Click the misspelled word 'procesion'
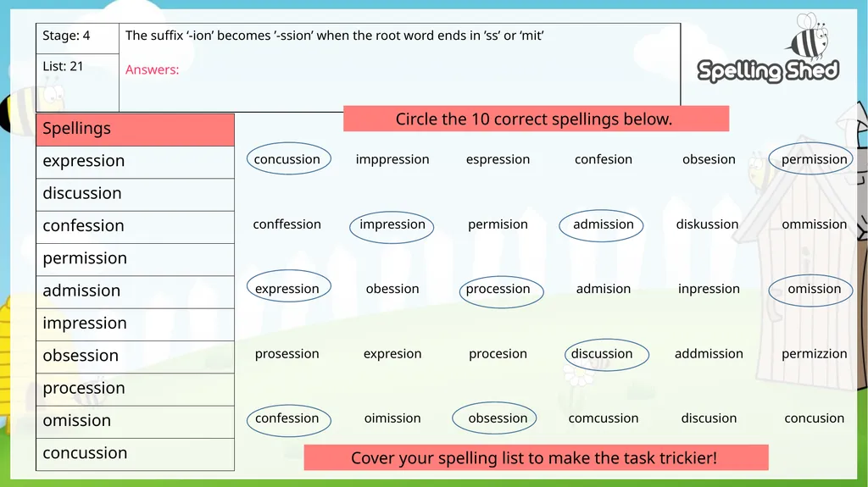This screenshot has width=868, height=487. pyautogui.click(x=498, y=354)
